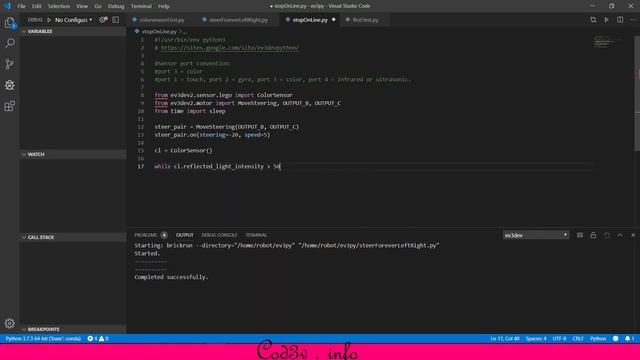Toggle the output scroll lock
This screenshot has width=640, height=360.
point(593,235)
